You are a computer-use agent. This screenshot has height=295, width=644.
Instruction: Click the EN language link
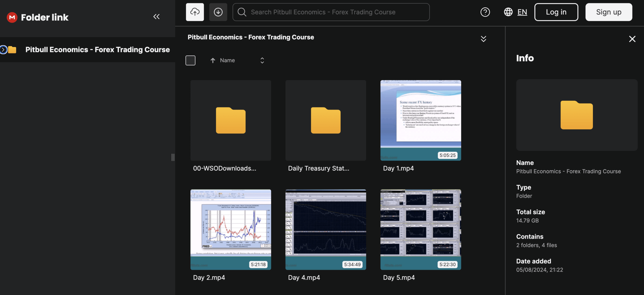pos(522,12)
